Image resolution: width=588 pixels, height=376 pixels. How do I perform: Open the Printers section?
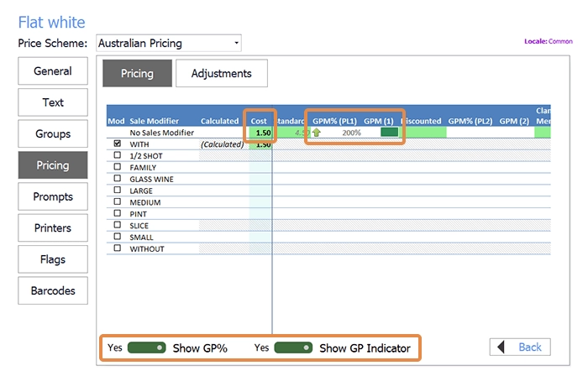coord(53,228)
